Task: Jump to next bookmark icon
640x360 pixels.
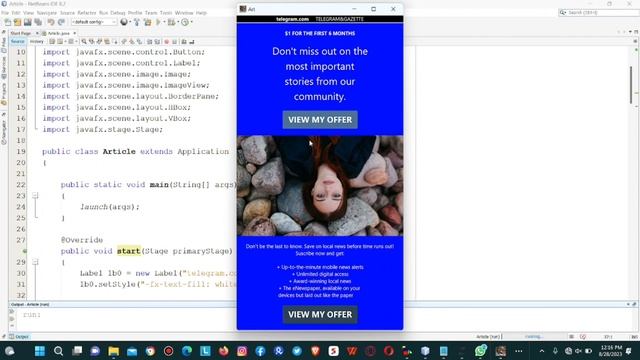Action: pyautogui.click(x=131, y=41)
